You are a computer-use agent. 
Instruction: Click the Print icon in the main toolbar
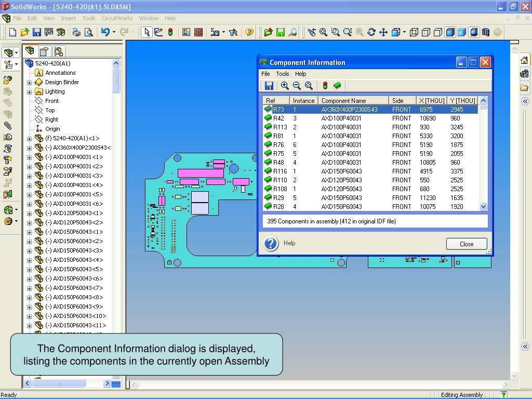pos(76,32)
